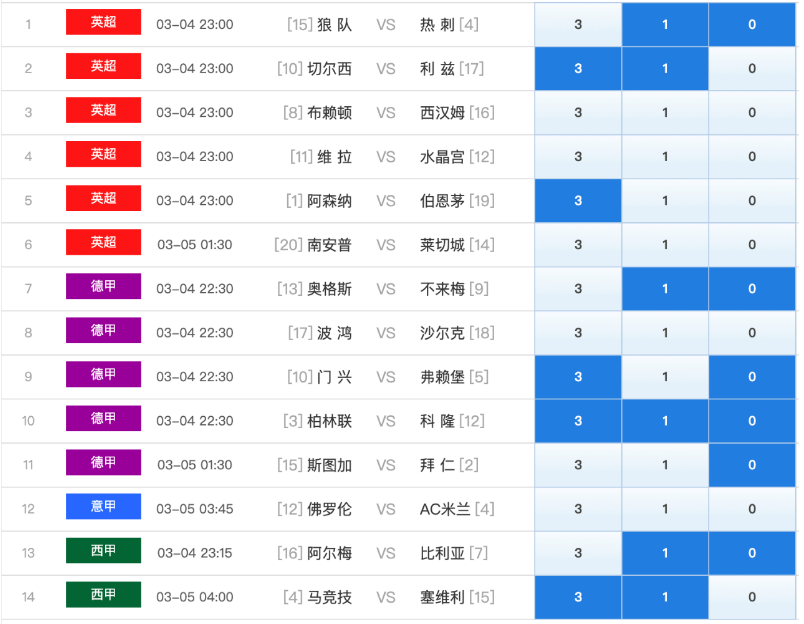Deselect the 1 cell for 奥格斯 vs 不来梅
The width and height of the screenshot is (804, 624).
coord(665,289)
